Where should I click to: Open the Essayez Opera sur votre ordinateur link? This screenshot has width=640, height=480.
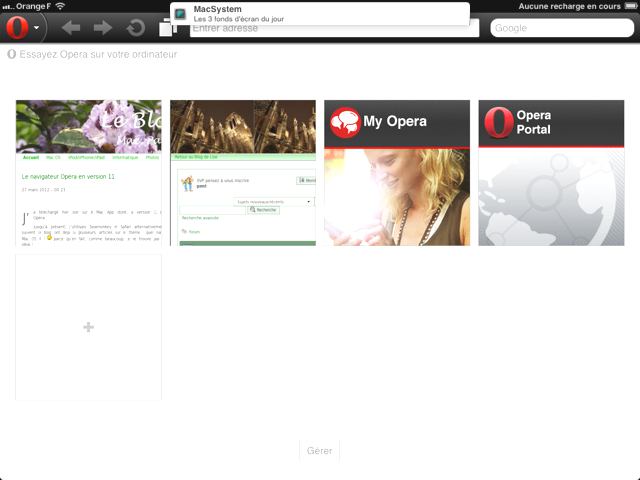tap(97, 54)
